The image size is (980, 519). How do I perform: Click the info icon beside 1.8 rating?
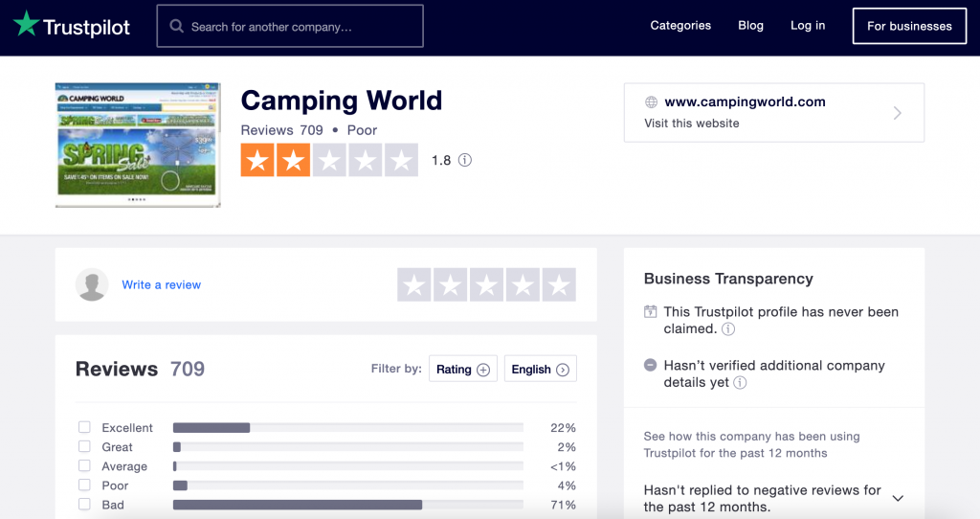point(465,160)
